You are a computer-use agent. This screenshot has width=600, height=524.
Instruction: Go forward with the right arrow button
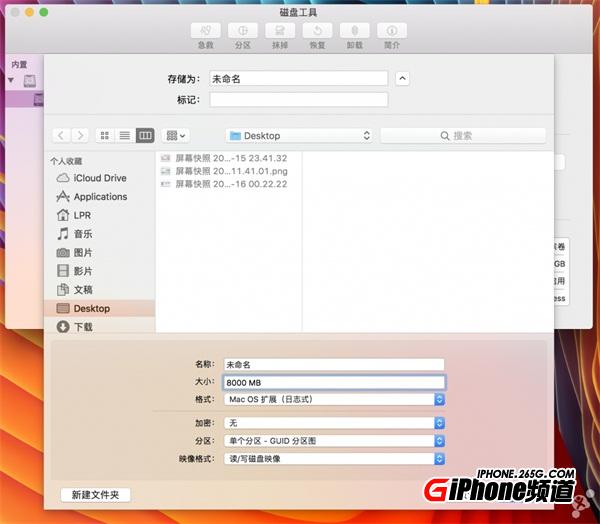80,135
